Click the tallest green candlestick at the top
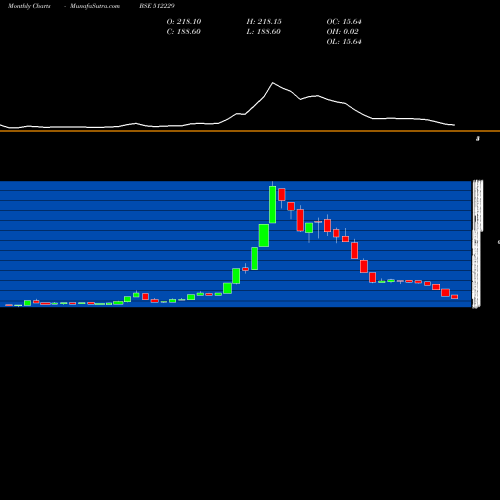This screenshot has height=500, width=500. 272,204
